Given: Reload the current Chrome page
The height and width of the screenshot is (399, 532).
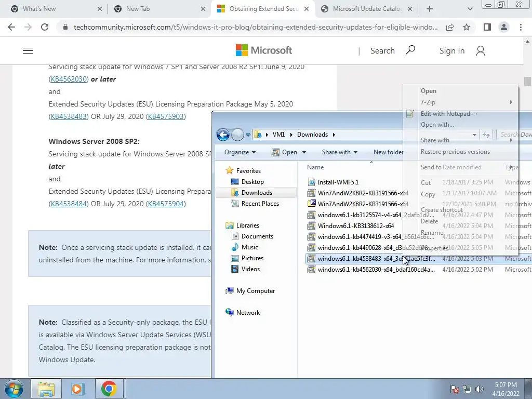Looking at the screenshot, I should tap(45, 27).
